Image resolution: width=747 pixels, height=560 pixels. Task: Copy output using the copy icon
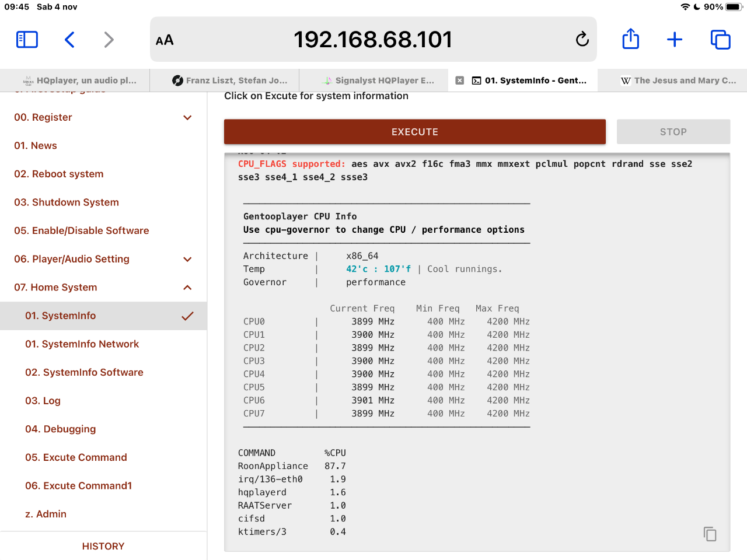tap(710, 534)
